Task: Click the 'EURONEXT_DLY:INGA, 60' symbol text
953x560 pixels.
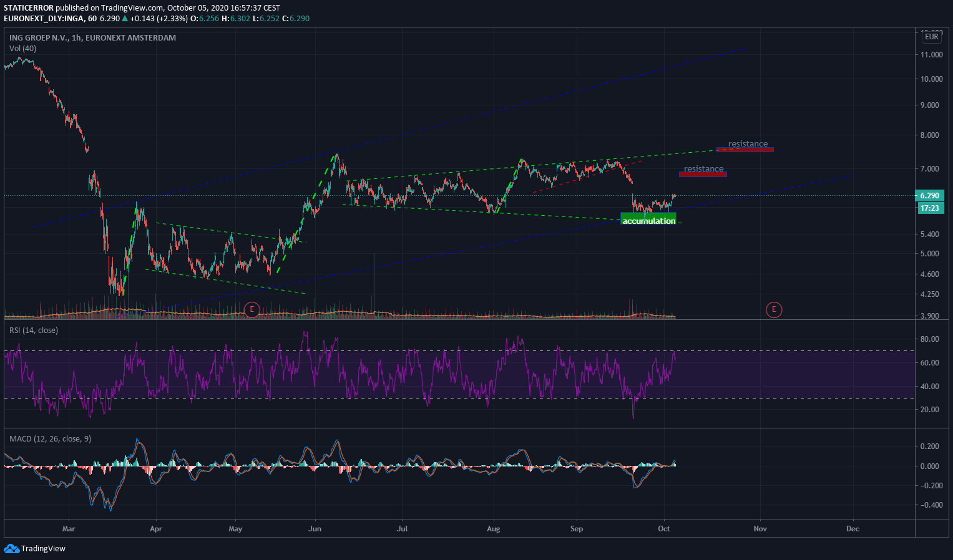Action: (51, 19)
